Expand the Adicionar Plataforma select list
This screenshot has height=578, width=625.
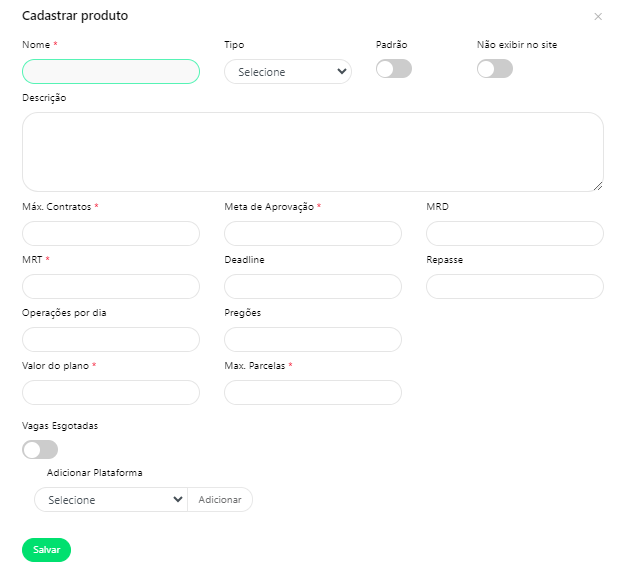pyautogui.click(x=111, y=499)
